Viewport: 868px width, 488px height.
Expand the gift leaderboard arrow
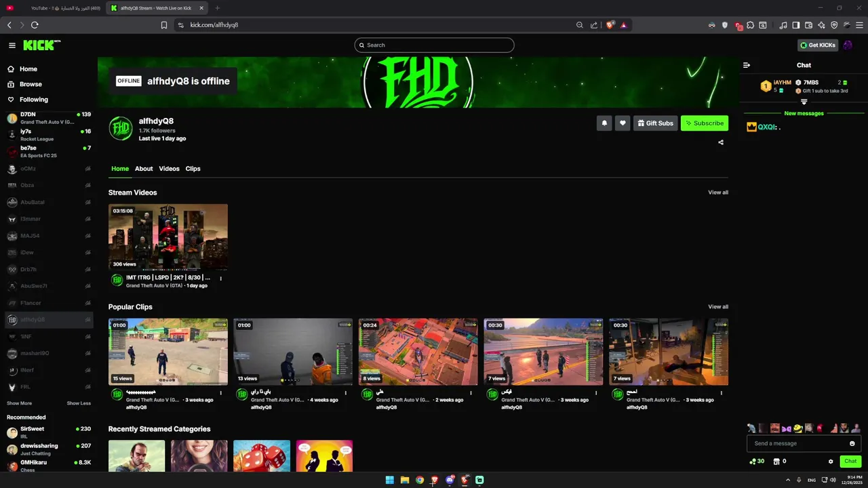pos(804,102)
